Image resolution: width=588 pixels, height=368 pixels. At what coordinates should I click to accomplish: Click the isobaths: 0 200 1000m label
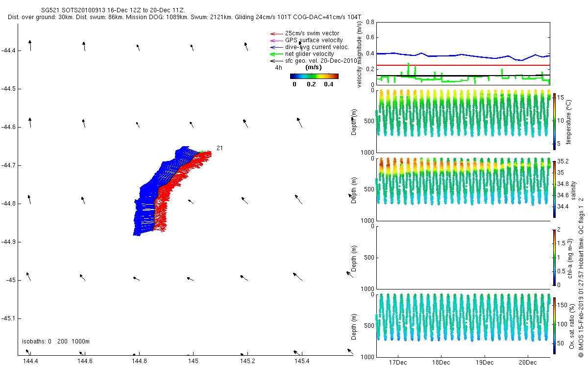pyautogui.click(x=55, y=341)
